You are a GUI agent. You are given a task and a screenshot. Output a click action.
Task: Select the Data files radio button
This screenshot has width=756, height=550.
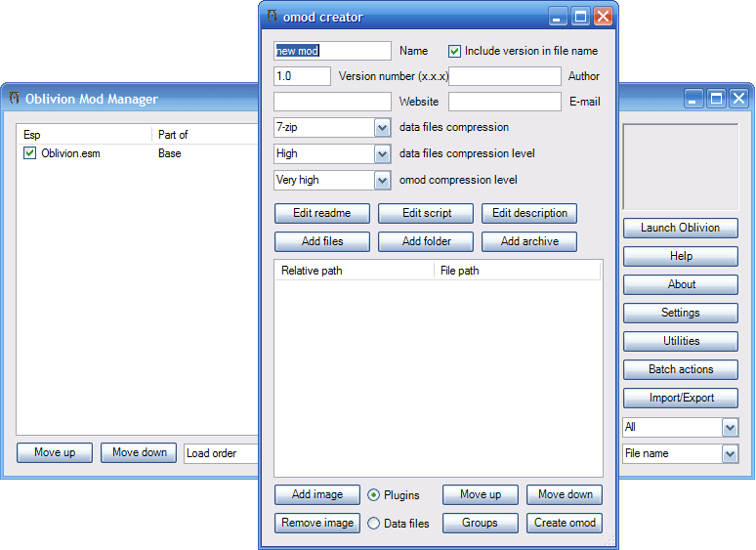pyautogui.click(x=373, y=523)
